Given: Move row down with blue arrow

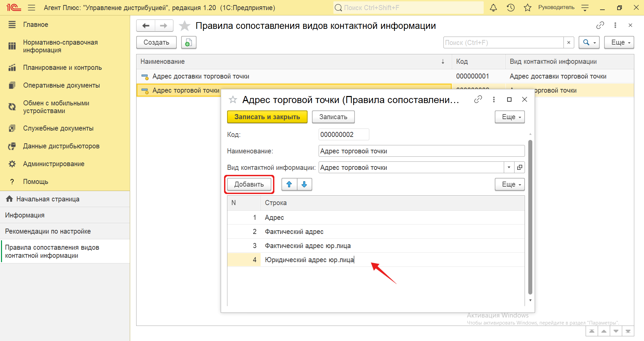Looking at the screenshot, I should point(304,184).
